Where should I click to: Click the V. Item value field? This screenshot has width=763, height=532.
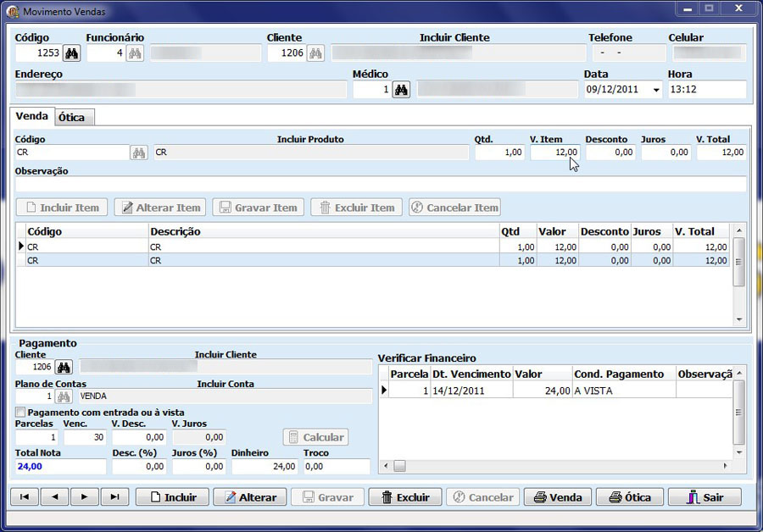[554, 152]
